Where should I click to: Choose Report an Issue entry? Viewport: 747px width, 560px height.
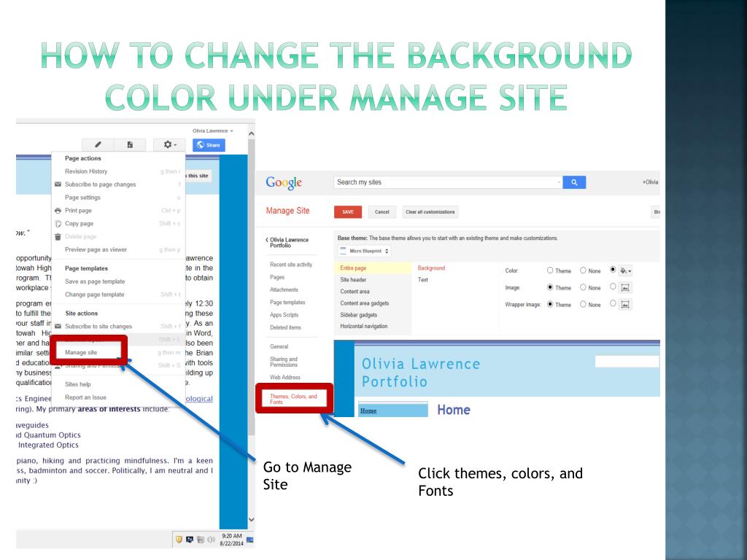click(x=86, y=397)
